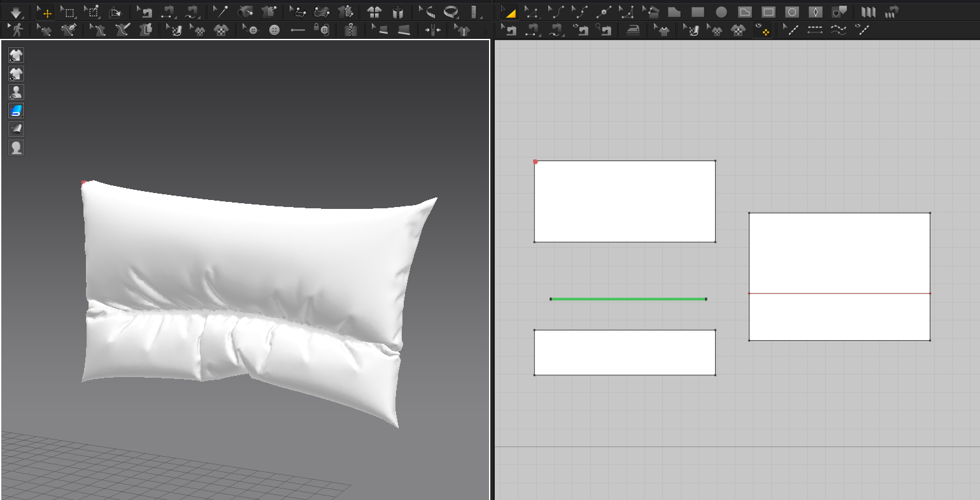Image resolution: width=980 pixels, height=500 pixels.
Task: Select the green line in the 2D window
Action: (628, 299)
